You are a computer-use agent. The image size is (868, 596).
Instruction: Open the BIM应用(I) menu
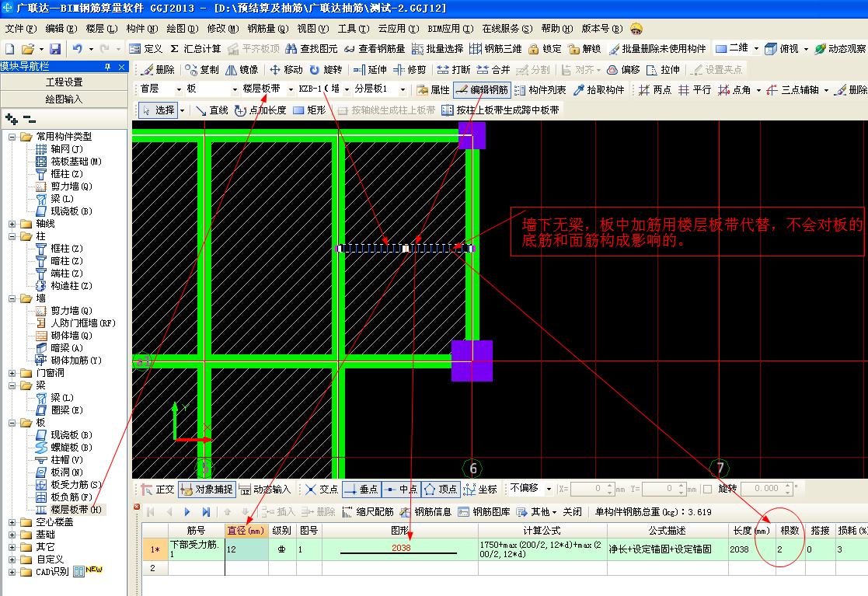click(451, 28)
